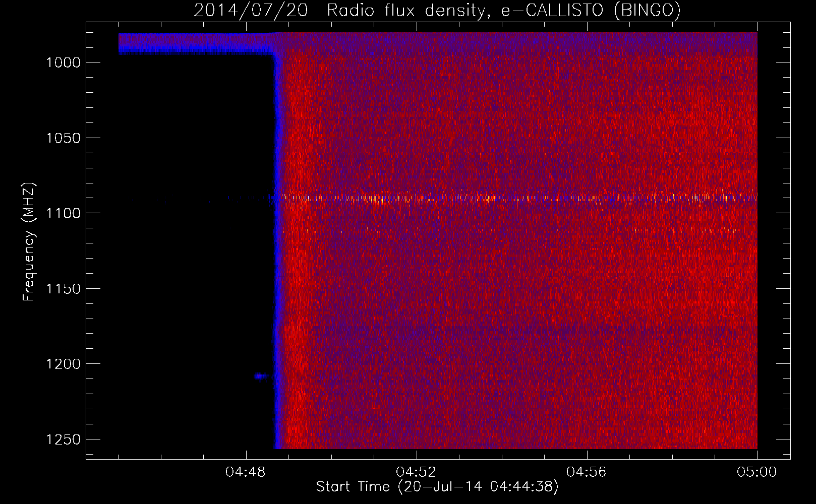This screenshot has height=504, width=816.
Task: Click the 1050 frequency tick label
Action: pos(63,138)
